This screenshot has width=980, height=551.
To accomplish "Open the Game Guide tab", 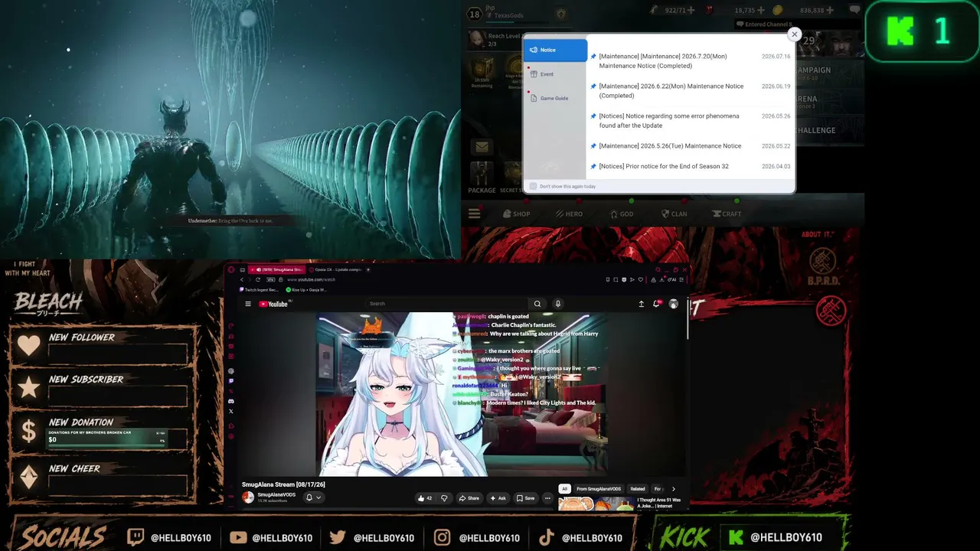I will (x=555, y=98).
